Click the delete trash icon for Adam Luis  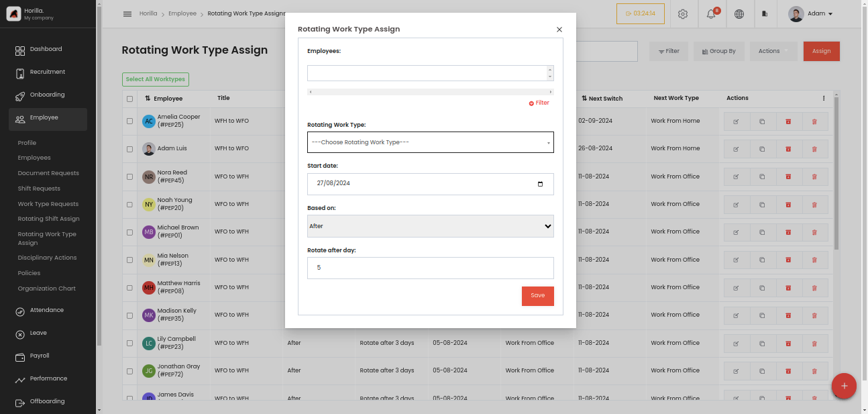coord(814,149)
